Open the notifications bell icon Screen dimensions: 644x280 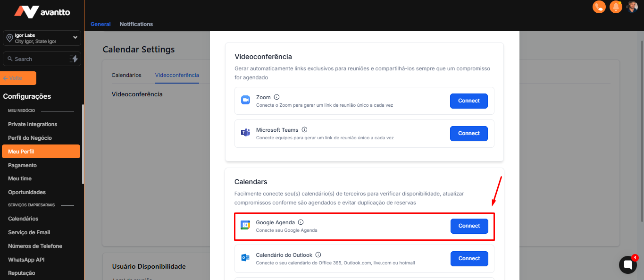tap(616, 7)
